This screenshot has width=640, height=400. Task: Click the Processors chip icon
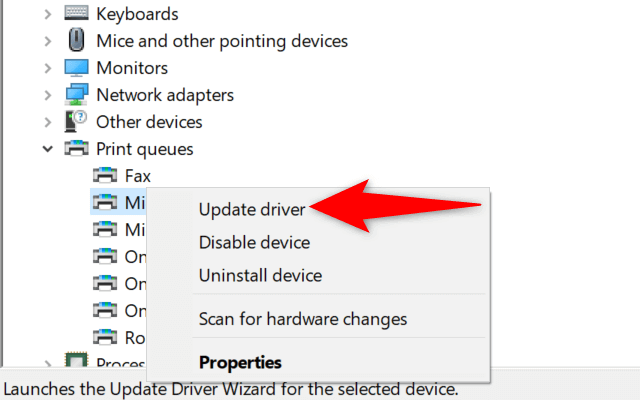(x=76, y=363)
